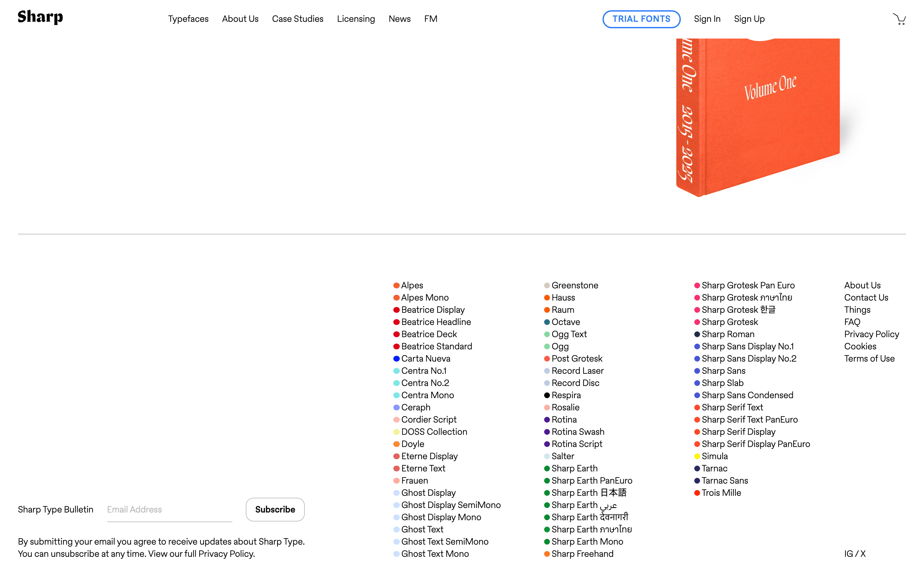Open the FM nav item
This screenshot has height=578, width=924.
click(431, 19)
